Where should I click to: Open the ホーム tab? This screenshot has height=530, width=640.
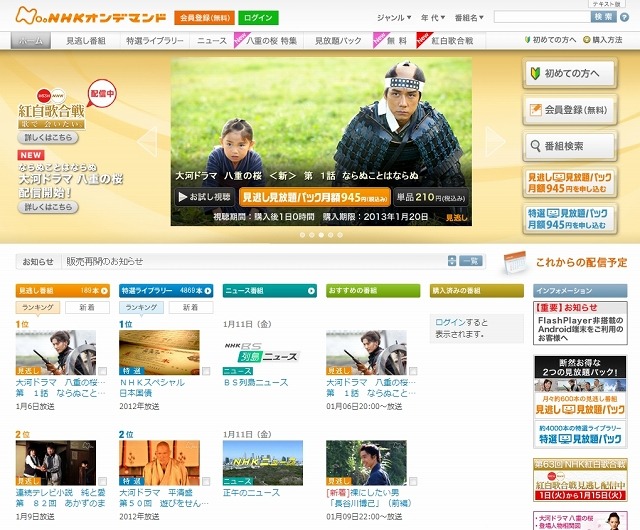click(x=31, y=41)
